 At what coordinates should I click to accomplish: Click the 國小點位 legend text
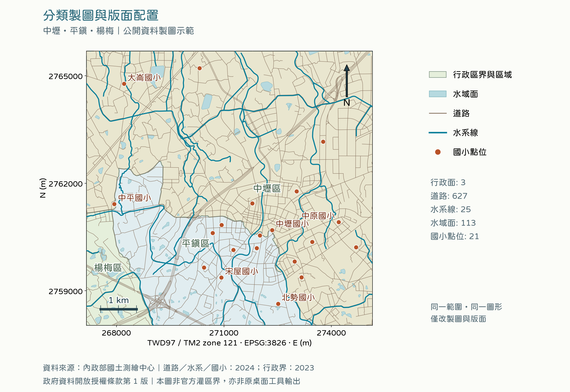tap(470, 152)
